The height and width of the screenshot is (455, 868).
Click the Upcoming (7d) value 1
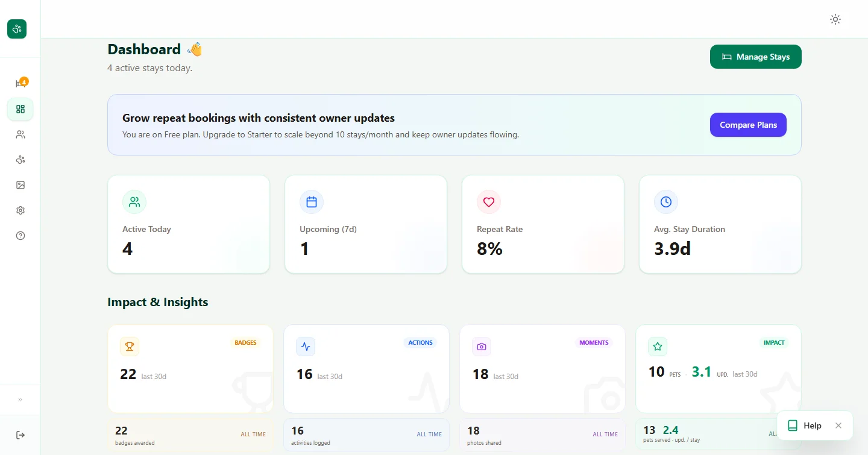point(304,249)
